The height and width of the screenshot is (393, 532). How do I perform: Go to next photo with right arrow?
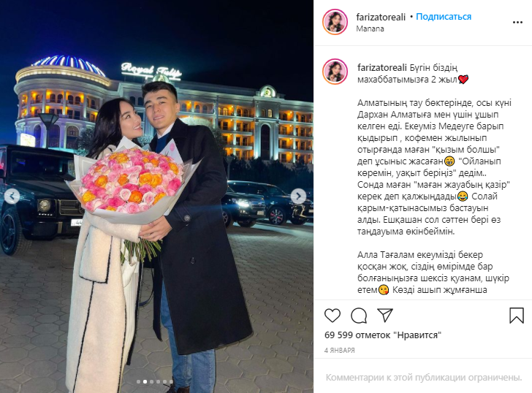click(299, 196)
